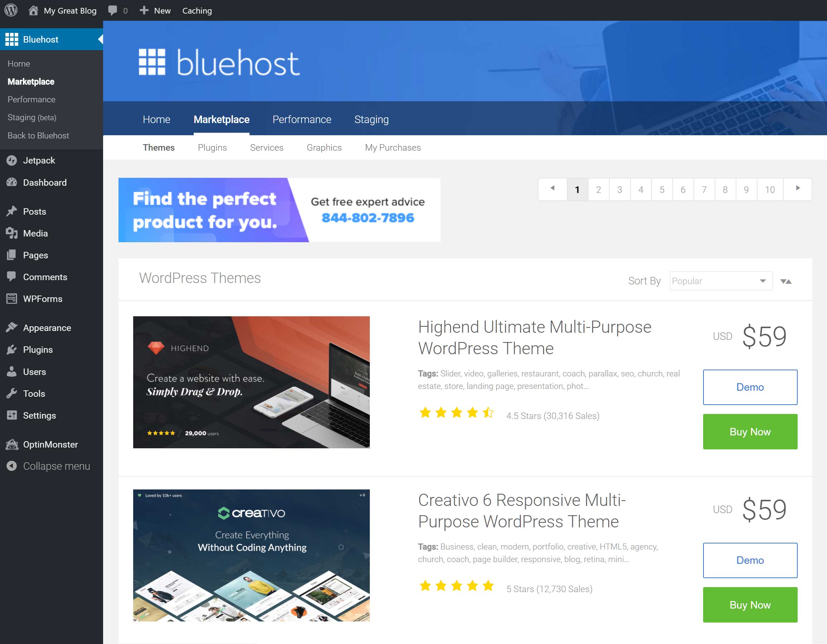
Task: Open the Caching menu in admin bar
Action: [197, 11]
